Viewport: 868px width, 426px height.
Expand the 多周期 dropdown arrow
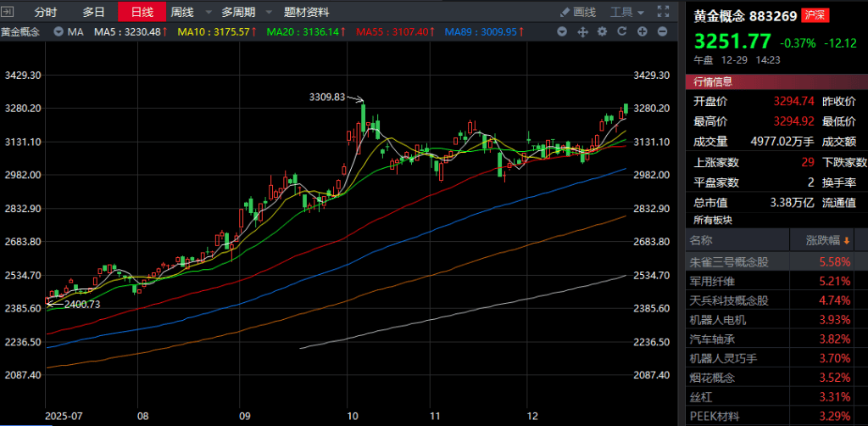coord(269,13)
